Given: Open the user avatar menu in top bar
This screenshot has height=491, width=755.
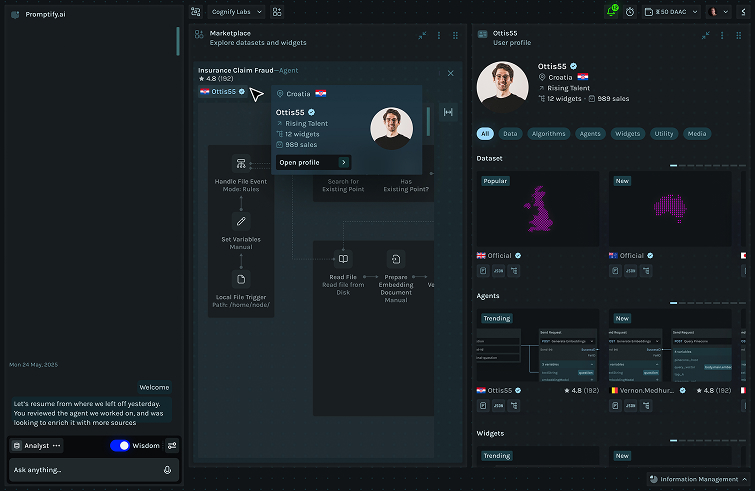Looking at the screenshot, I should tap(719, 12).
